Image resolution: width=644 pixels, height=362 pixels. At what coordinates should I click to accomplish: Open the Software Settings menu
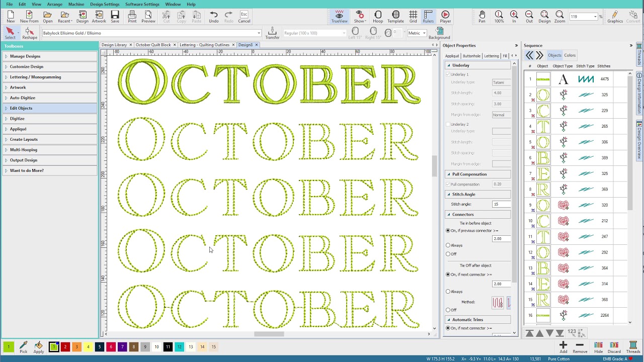tap(142, 4)
